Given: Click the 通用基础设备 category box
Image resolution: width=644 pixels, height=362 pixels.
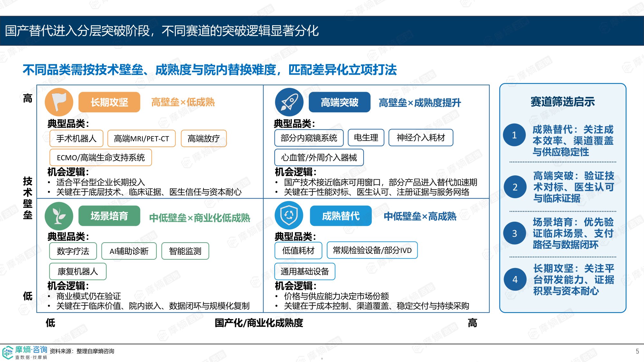Looking at the screenshot, I should 305,271.
